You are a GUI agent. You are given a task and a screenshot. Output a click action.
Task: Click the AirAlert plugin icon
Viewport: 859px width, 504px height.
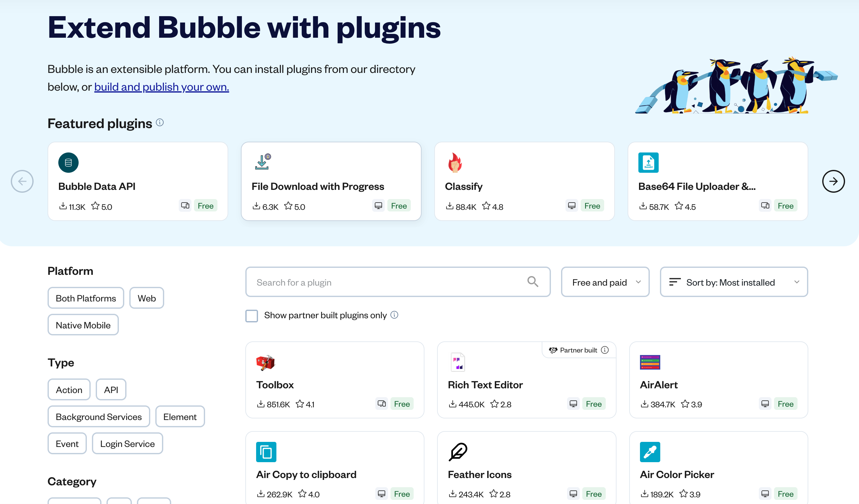pyautogui.click(x=650, y=362)
